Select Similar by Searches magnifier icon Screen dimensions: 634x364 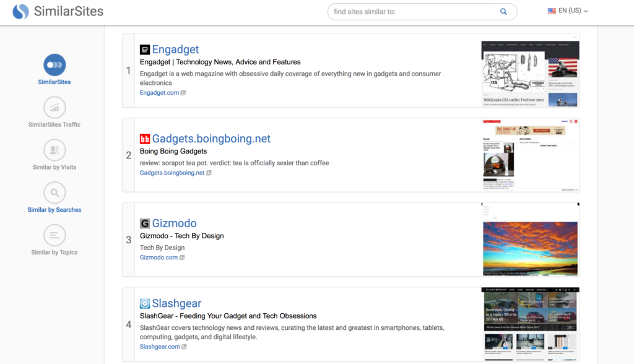(x=54, y=193)
